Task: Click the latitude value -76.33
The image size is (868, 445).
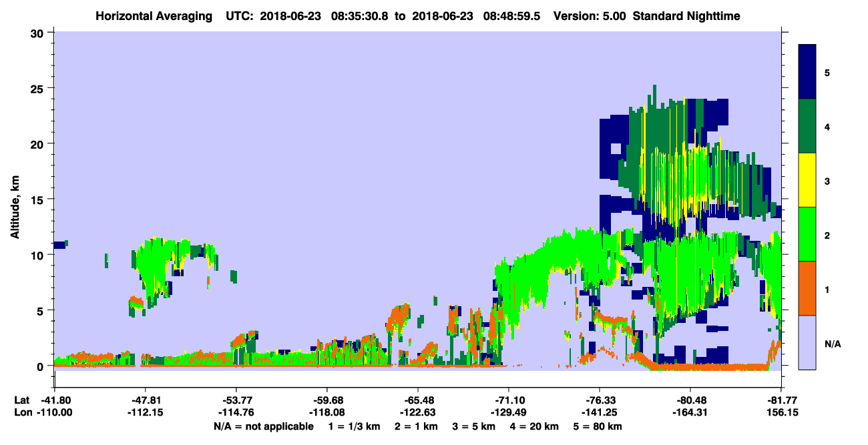Action: tap(600, 400)
